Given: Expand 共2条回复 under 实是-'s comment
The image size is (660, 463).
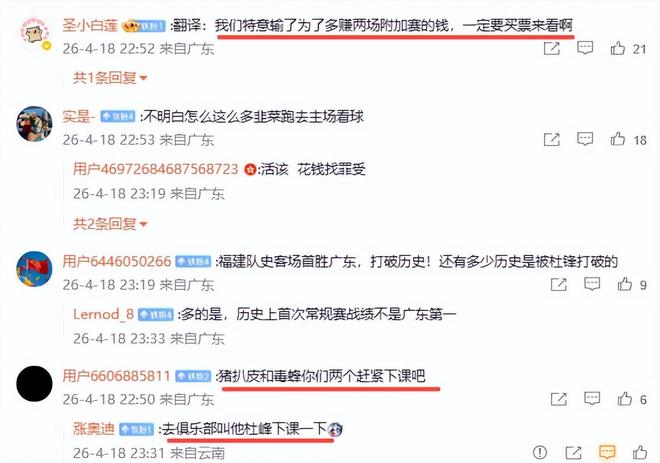Looking at the screenshot, I should 110,224.
